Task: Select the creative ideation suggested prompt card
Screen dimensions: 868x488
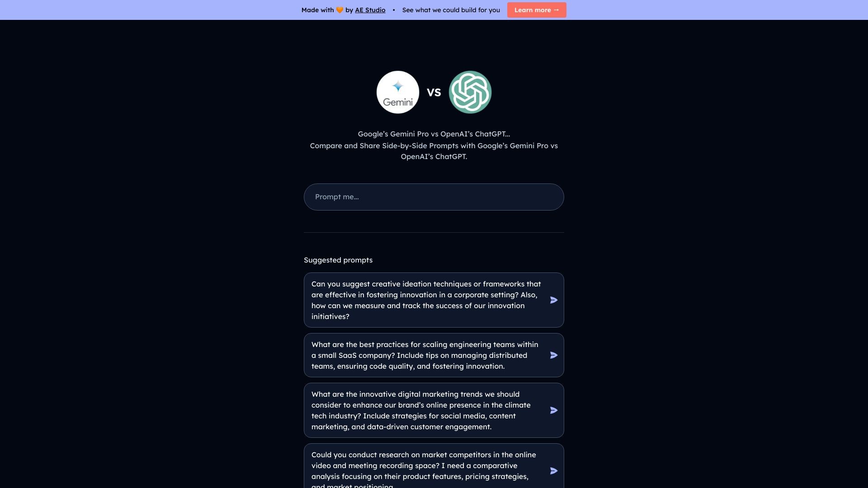Action: tap(425, 300)
